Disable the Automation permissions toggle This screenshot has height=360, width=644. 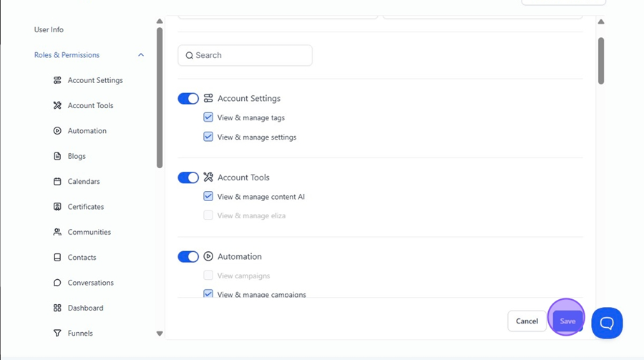coord(188,257)
